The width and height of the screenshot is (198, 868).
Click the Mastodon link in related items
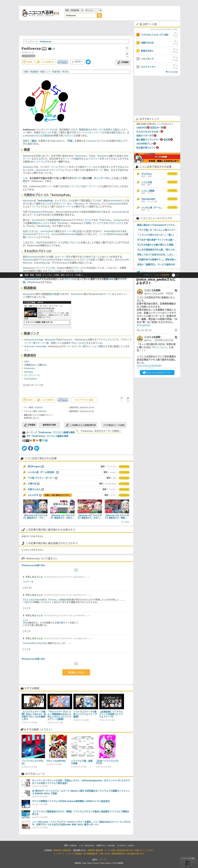pyautogui.click(x=30, y=368)
